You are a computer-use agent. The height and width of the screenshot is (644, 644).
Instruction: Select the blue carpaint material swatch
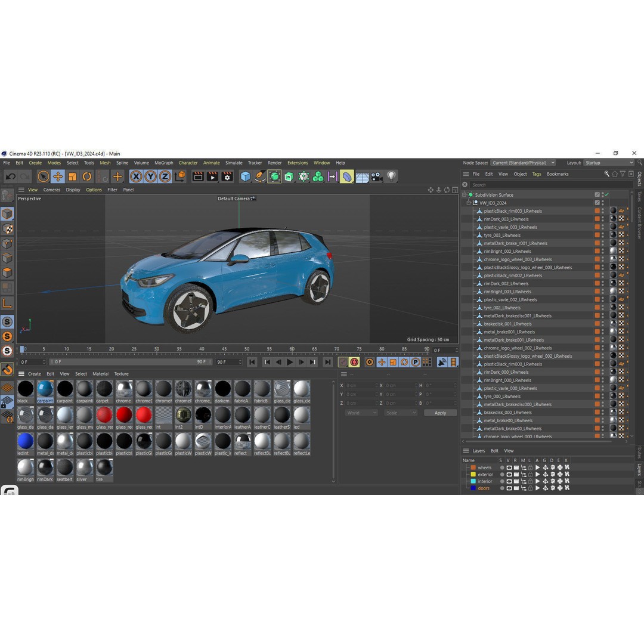click(x=45, y=391)
